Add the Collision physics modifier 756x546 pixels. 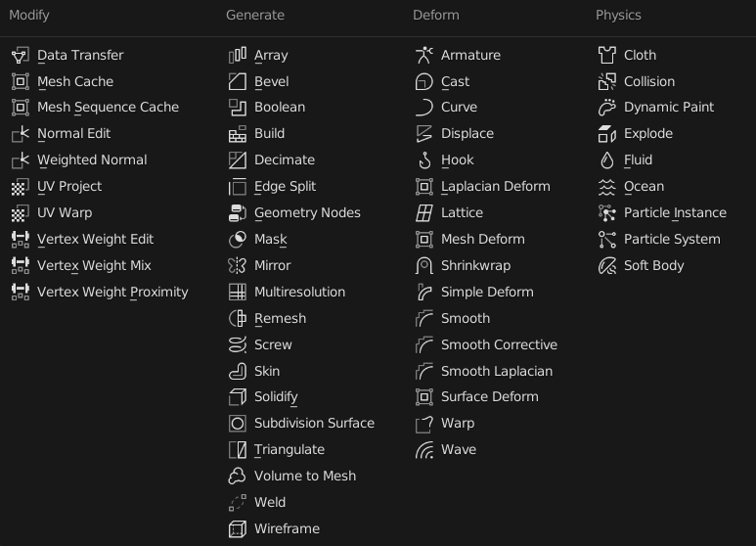637,81
